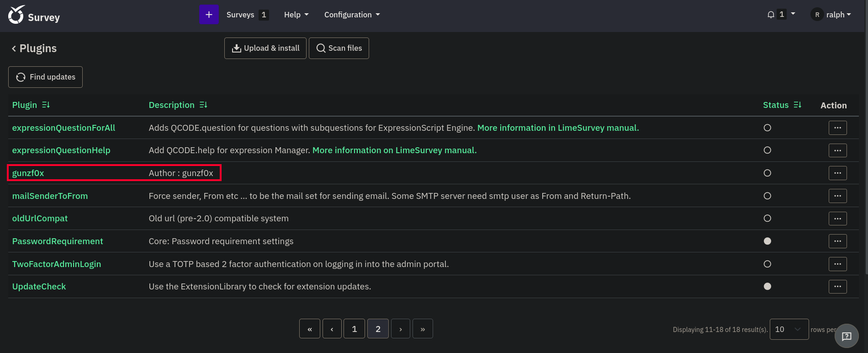The width and height of the screenshot is (868, 353).
Task: Sort by Plugin column header
Action: 24,105
